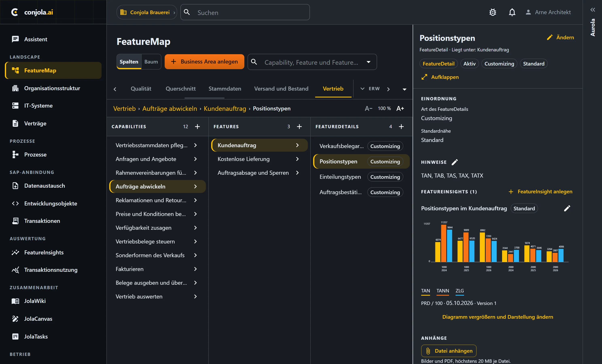Open JolaWiki in sidebar
This screenshot has height=364, width=602.
(x=53, y=301)
